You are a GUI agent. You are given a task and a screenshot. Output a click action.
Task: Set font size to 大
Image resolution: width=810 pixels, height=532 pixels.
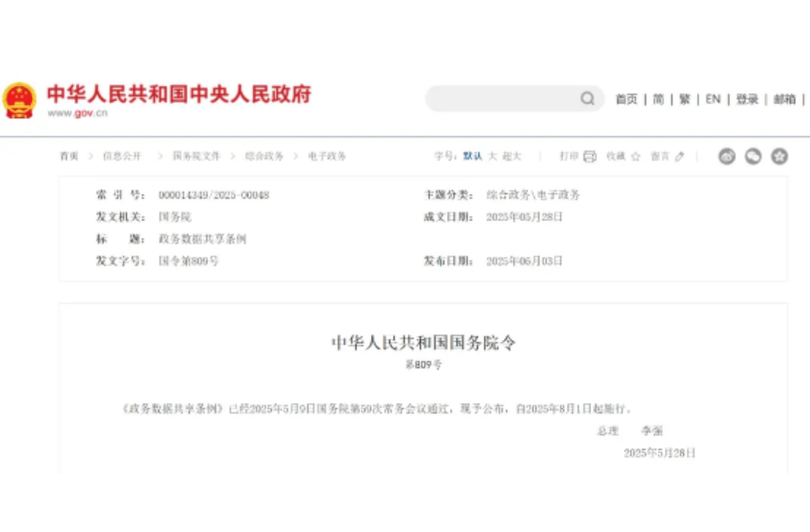tap(493, 156)
